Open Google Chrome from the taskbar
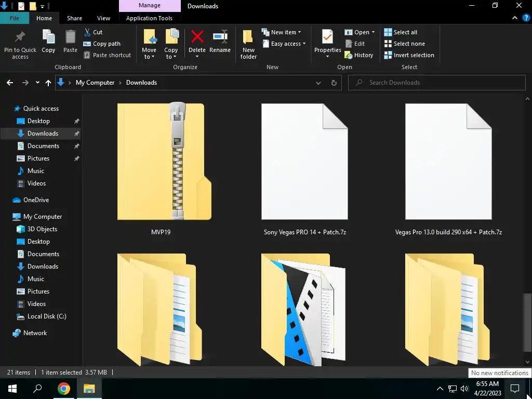Screen dimensions: 532x399 click(x=64, y=389)
